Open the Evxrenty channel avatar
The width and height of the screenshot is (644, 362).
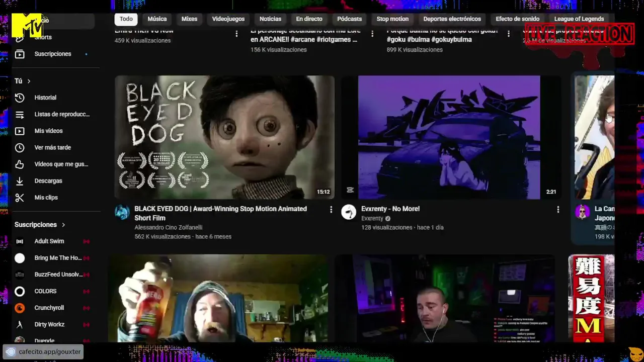[x=349, y=212]
